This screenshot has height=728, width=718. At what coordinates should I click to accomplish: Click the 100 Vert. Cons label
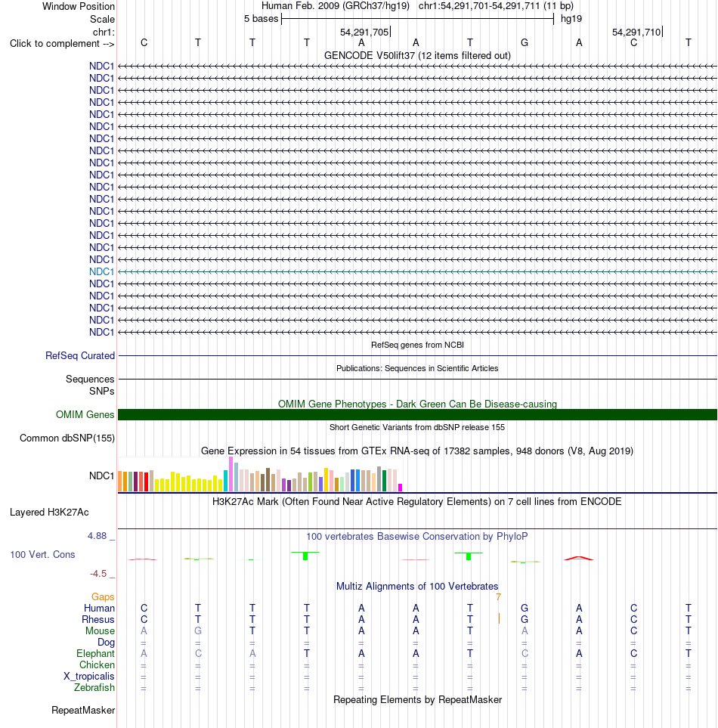(x=42, y=554)
